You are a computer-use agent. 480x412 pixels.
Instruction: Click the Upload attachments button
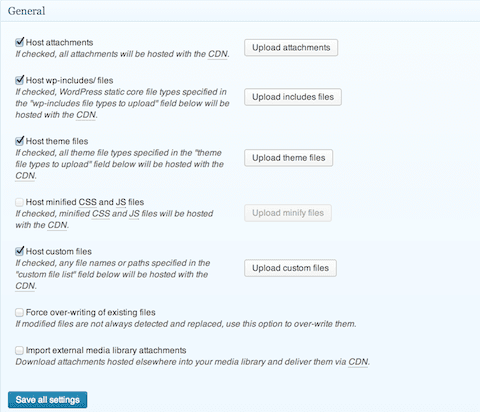(x=291, y=48)
